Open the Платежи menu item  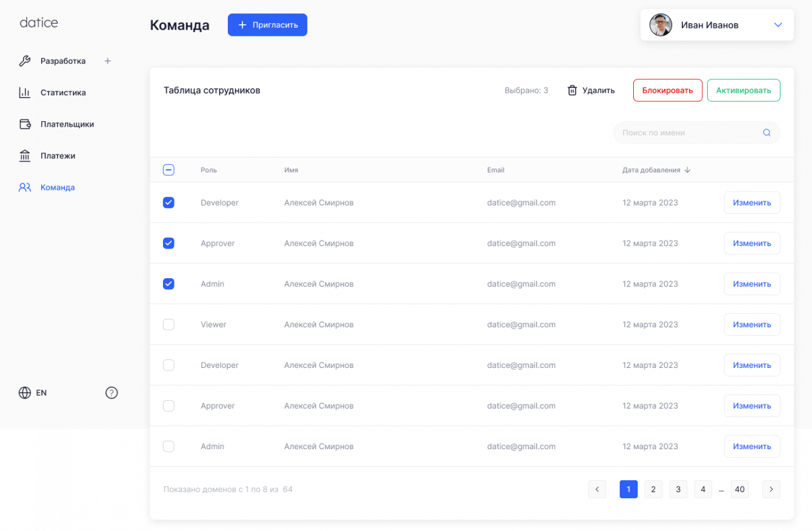[58, 156]
